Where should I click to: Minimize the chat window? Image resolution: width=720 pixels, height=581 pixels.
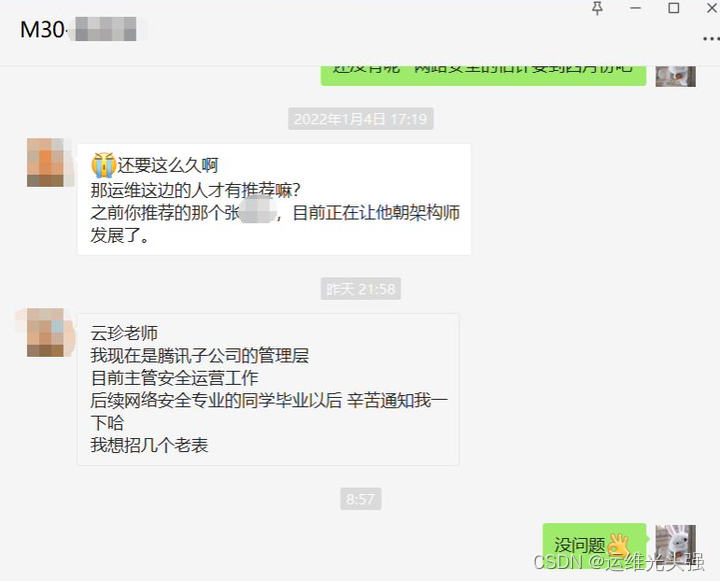coord(636,8)
